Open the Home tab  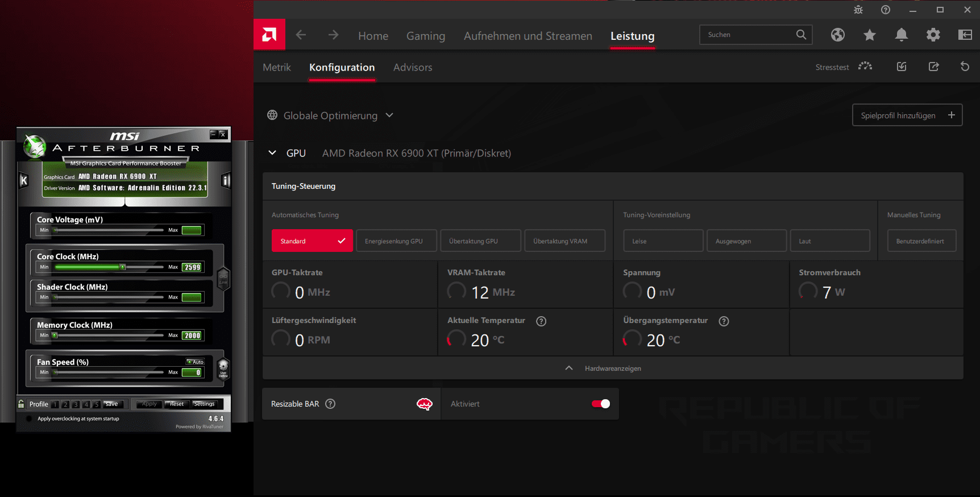point(373,36)
